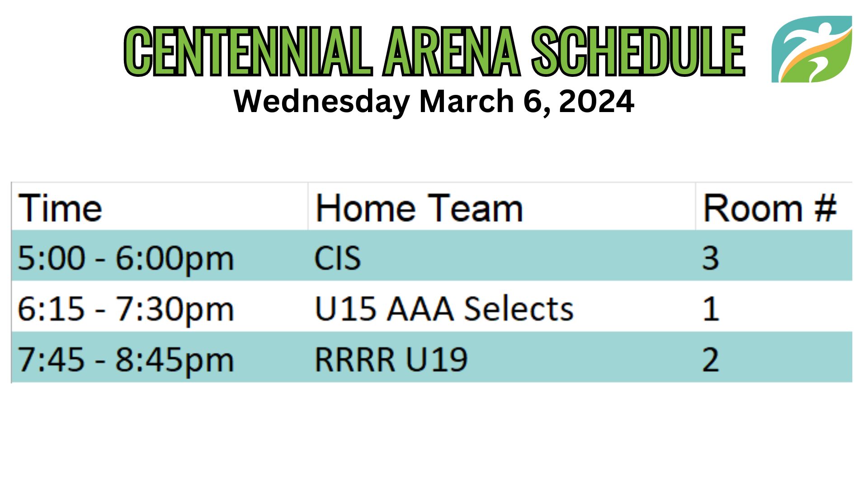Screen dimensions: 868x488
Task: Click the Time column header
Action: point(160,207)
